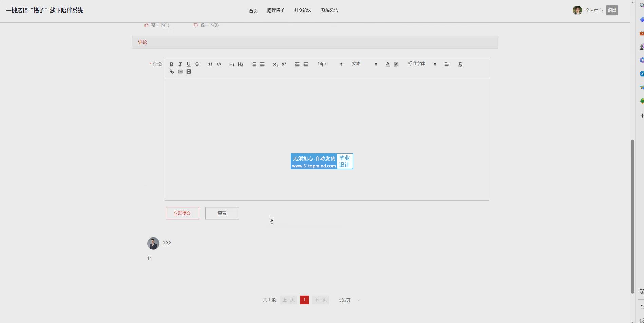This screenshot has height=323, width=644.
Task: Open the text color picker
Action: pyautogui.click(x=387, y=64)
